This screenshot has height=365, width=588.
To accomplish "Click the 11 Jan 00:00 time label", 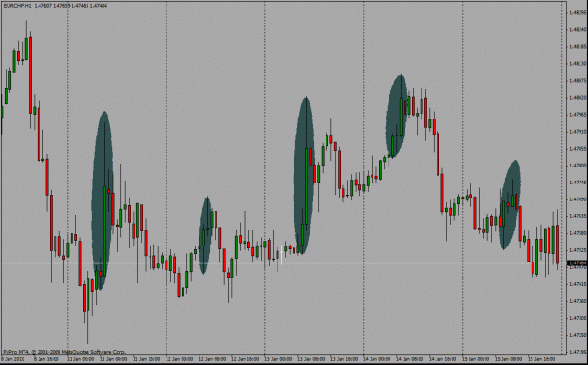I will click(x=80, y=359).
